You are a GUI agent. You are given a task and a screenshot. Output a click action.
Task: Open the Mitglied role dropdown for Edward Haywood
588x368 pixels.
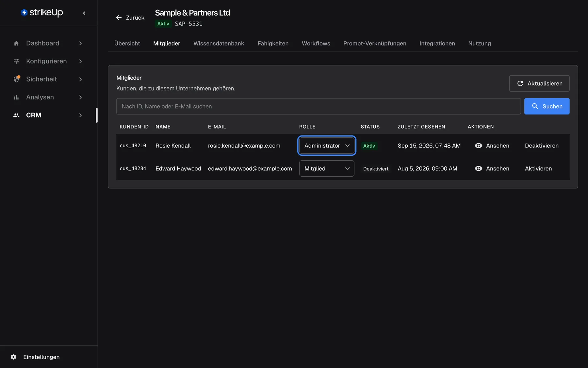coord(327,168)
